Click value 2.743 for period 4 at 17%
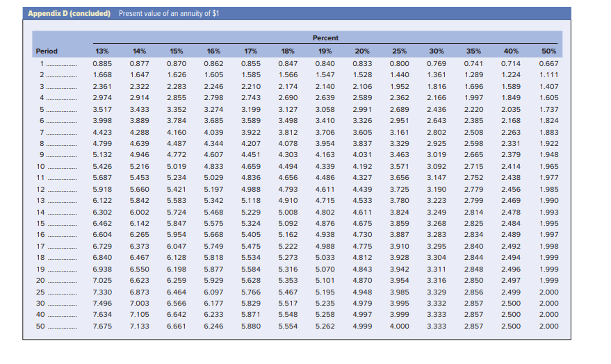Image resolution: width=611 pixels, height=364 pixels. pyautogui.click(x=250, y=98)
